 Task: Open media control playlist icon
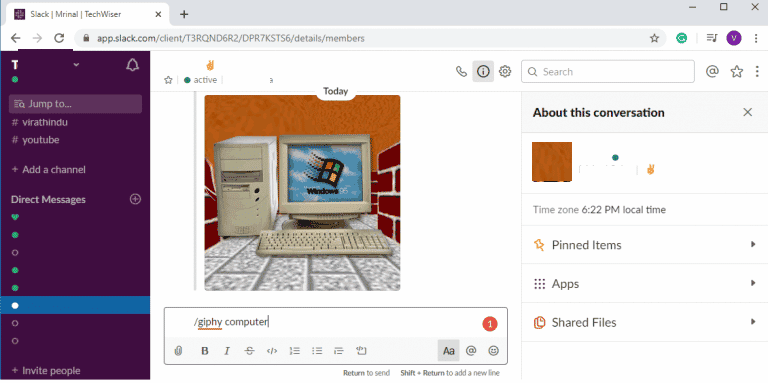point(712,38)
